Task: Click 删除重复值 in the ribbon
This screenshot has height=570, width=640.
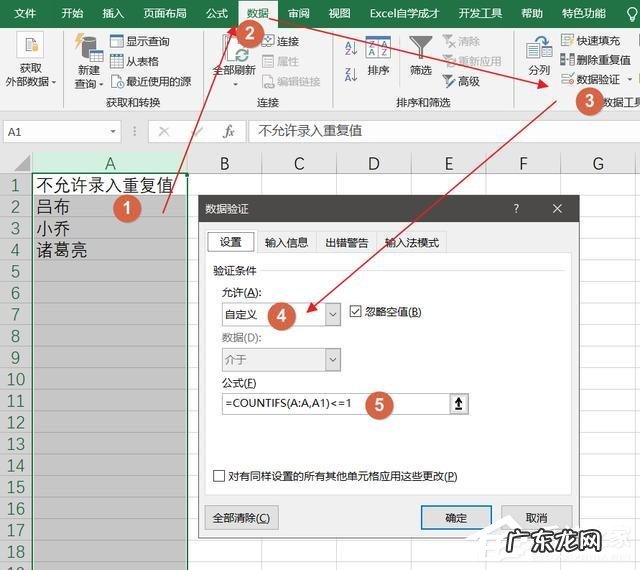Action: (x=596, y=60)
